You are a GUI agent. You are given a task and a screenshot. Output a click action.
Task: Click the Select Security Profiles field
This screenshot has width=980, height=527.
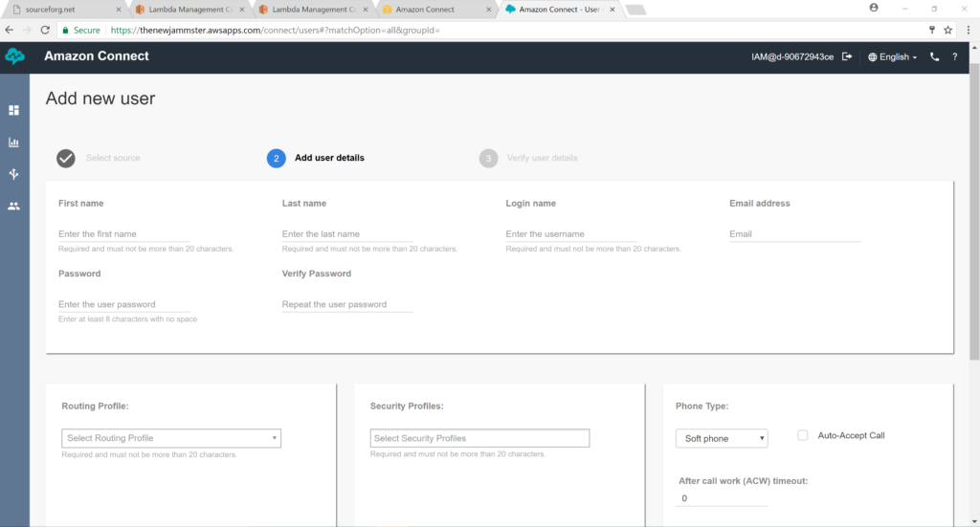click(479, 438)
